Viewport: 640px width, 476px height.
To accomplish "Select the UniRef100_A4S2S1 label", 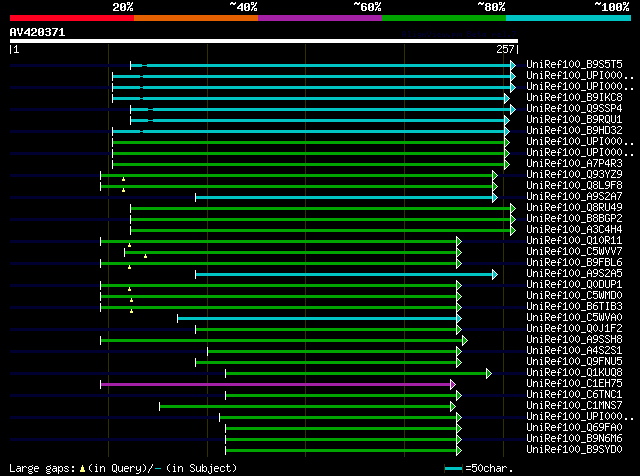I will 574,351.
